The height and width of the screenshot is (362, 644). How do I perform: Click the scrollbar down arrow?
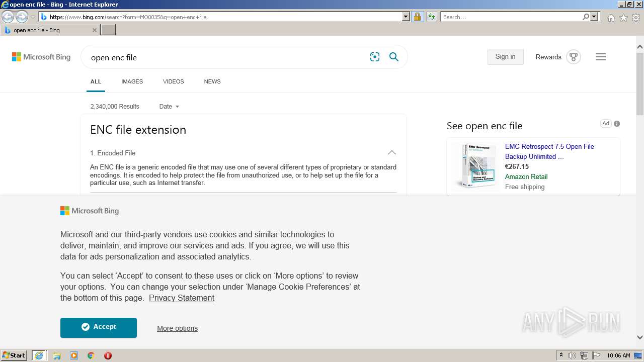[x=640, y=337]
